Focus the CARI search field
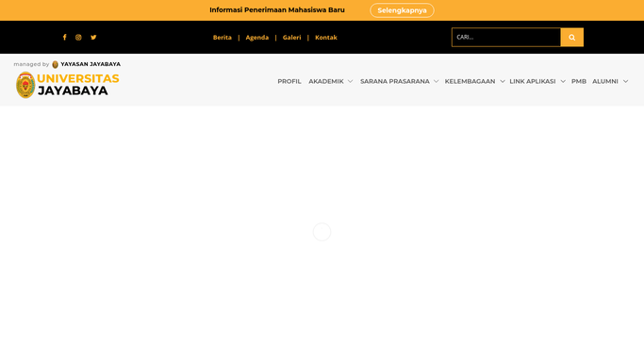This screenshot has width=644, height=362. 506,38
